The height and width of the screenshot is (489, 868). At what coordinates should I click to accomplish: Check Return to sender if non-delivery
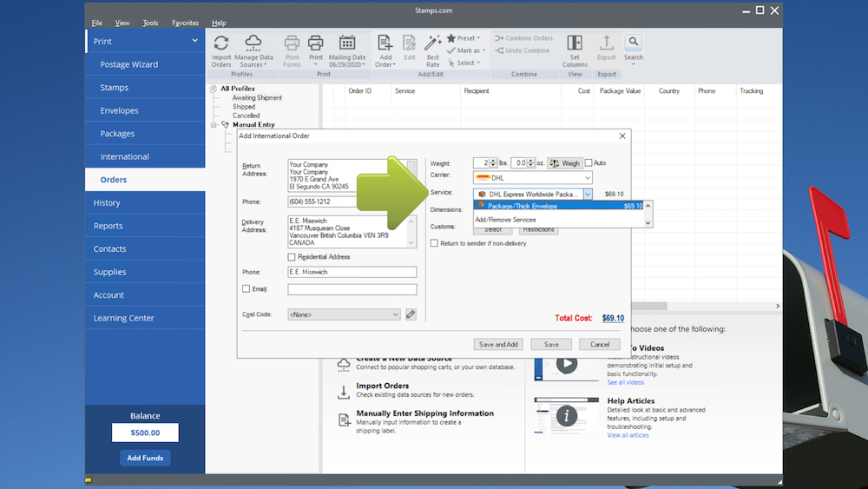[x=434, y=243]
